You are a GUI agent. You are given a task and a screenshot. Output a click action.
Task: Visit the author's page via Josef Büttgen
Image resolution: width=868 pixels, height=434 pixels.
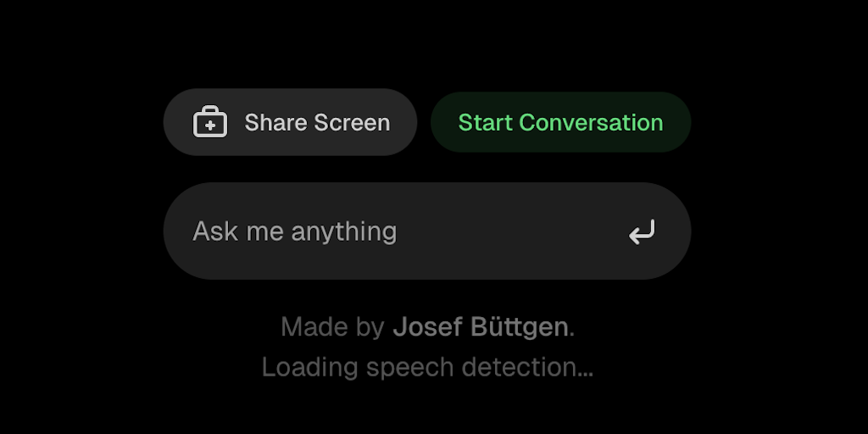click(480, 327)
